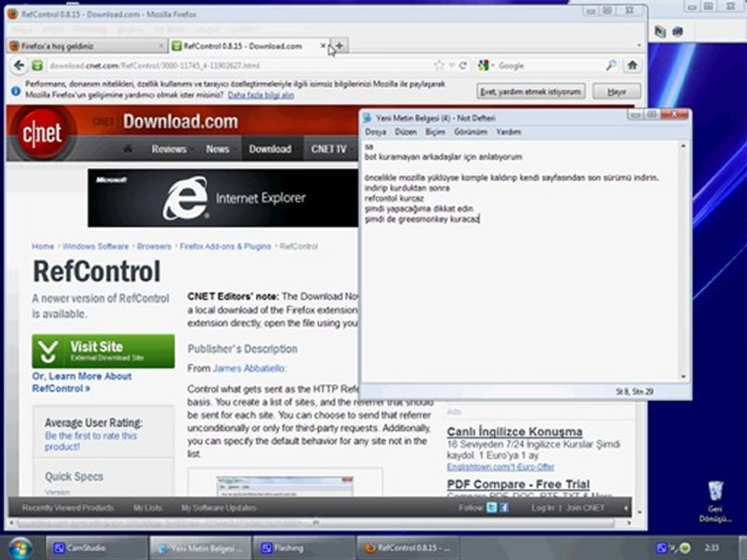Switch to Firefox'a hoş geldiniz tab

click(x=87, y=46)
